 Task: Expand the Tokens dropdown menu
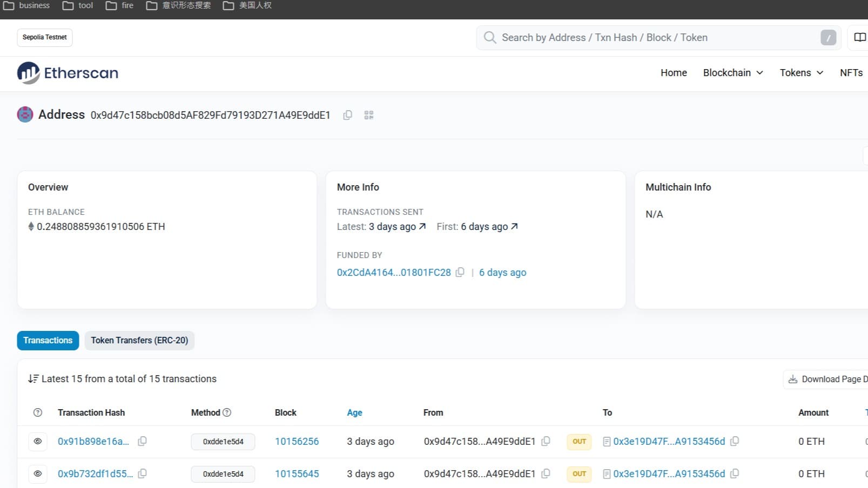coord(801,73)
